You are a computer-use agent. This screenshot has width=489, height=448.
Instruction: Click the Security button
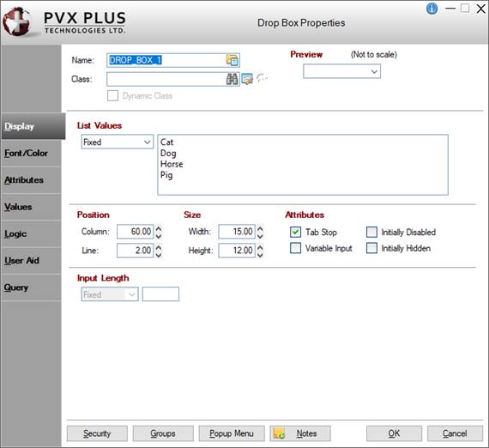pos(97,433)
